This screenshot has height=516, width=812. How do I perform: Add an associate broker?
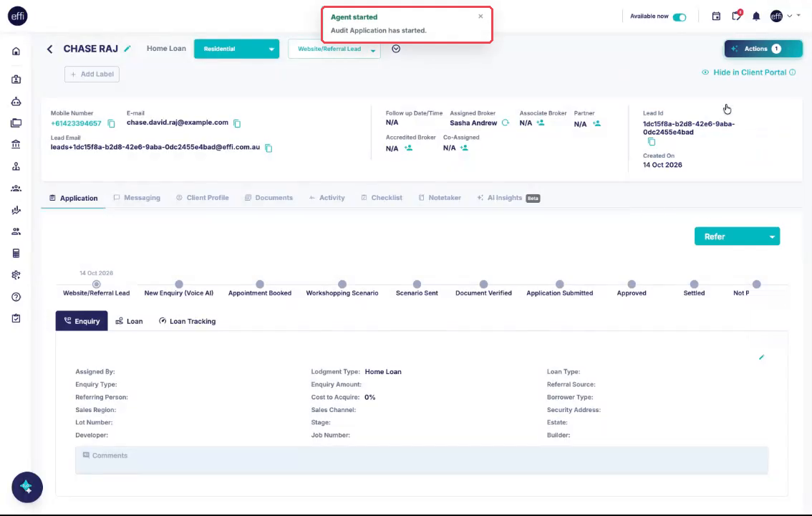coord(541,123)
